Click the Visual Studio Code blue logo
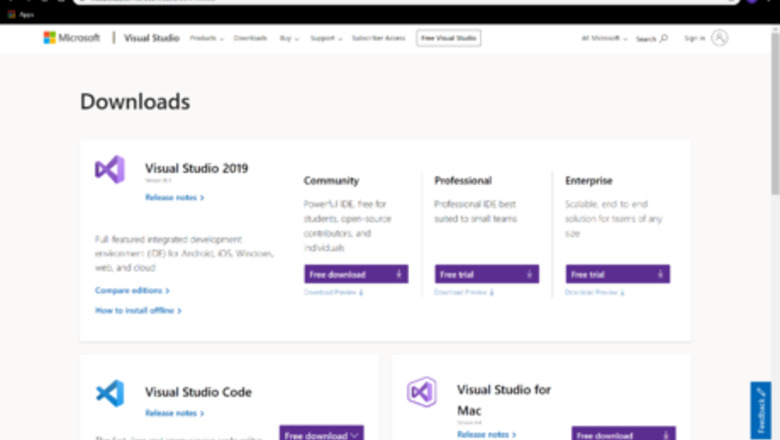 click(x=110, y=393)
